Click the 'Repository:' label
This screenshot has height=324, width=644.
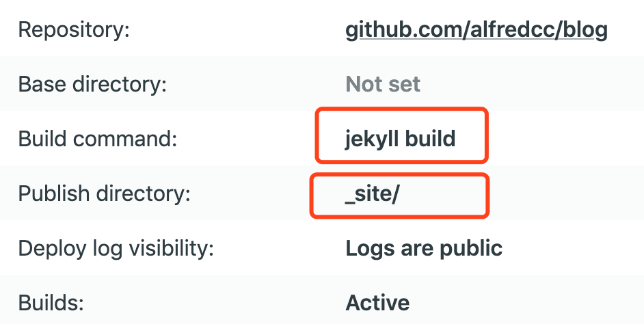click(74, 30)
